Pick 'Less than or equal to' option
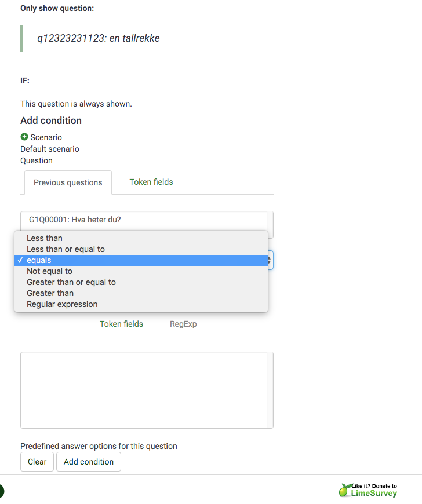The height and width of the screenshot is (504, 422). click(x=66, y=249)
